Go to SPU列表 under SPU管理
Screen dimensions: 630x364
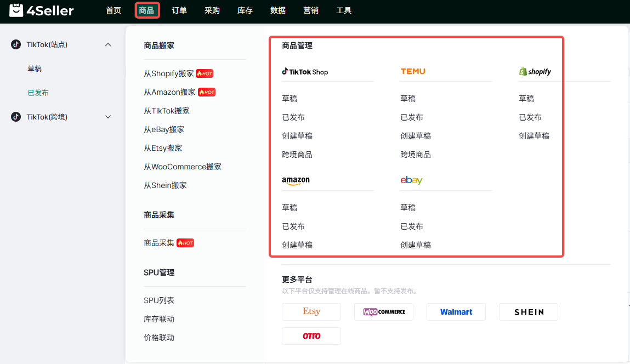click(159, 300)
